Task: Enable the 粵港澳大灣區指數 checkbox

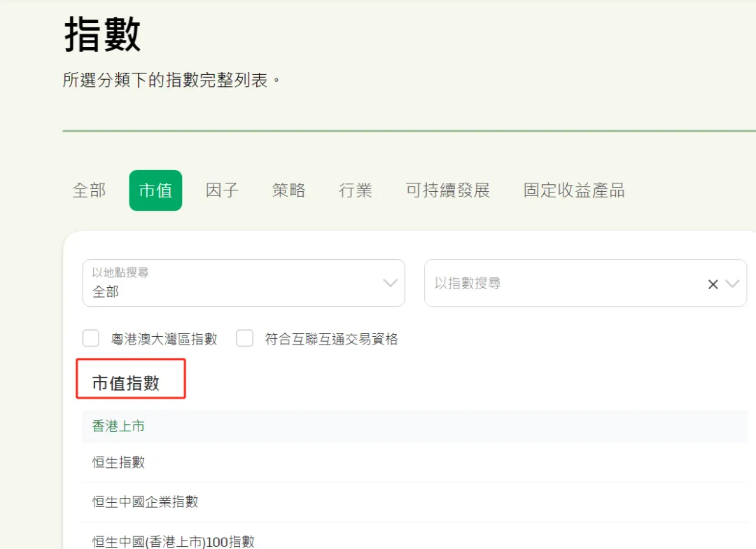Action: point(91,339)
